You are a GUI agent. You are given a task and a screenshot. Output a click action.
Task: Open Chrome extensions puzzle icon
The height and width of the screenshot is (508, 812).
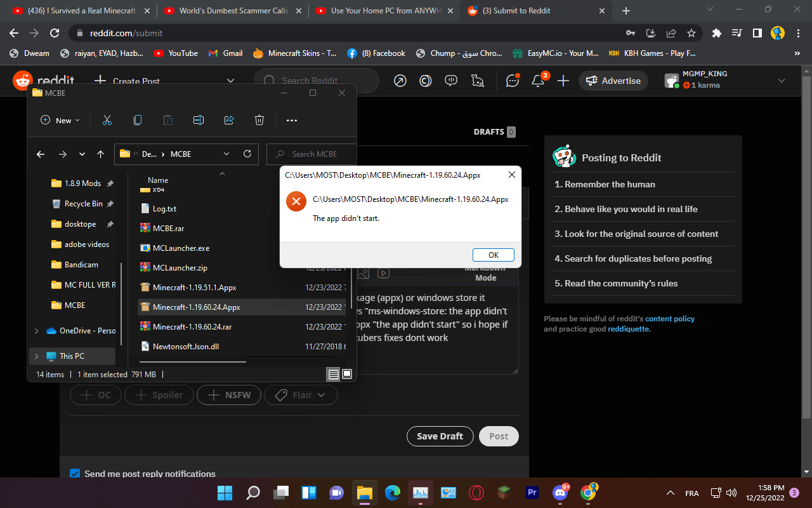click(717, 33)
